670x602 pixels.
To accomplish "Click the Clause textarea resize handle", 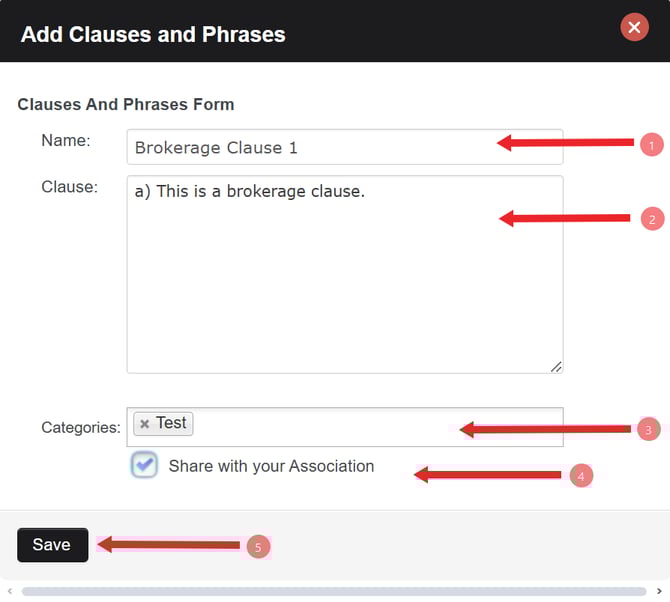I will point(556,367).
